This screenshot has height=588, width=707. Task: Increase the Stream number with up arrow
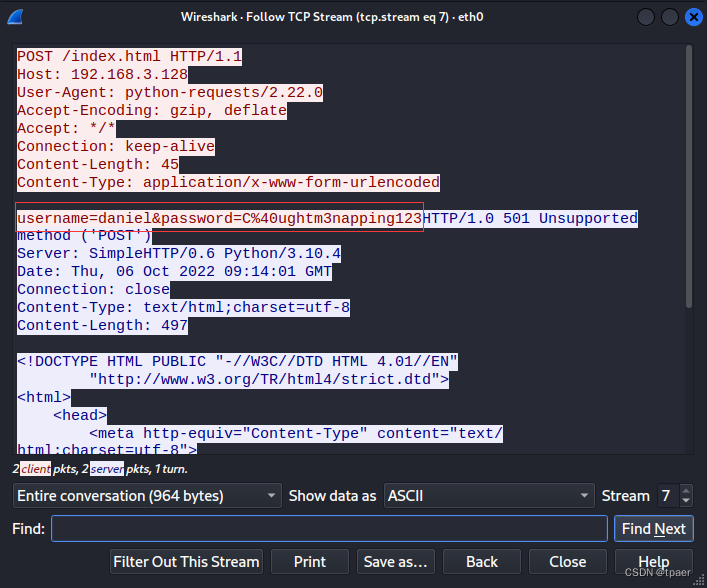pyautogui.click(x=686, y=491)
